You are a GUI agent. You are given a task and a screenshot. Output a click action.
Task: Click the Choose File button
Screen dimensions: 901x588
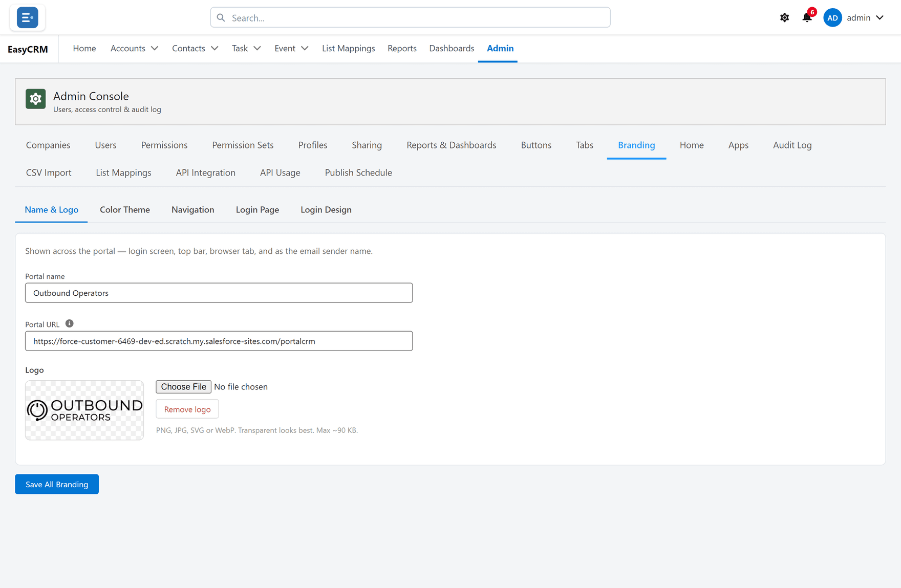pyautogui.click(x=183, y=386)
